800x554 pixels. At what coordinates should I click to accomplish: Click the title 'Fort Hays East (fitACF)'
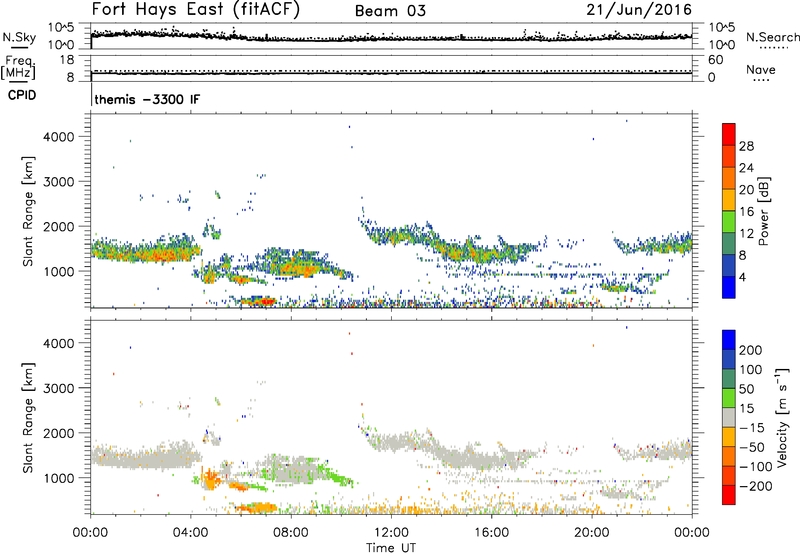(x=195, y=10)
